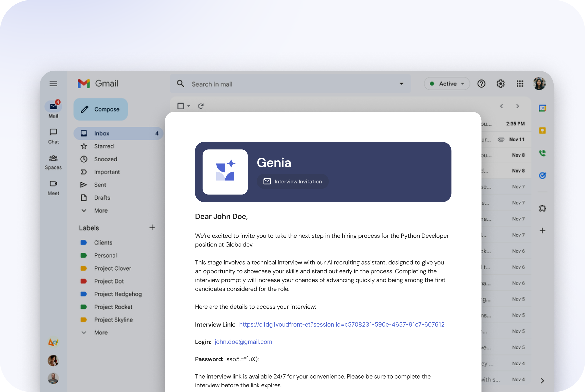Open Personal label
Viewport: 585px width, 392px height.
tap(105, 256)
